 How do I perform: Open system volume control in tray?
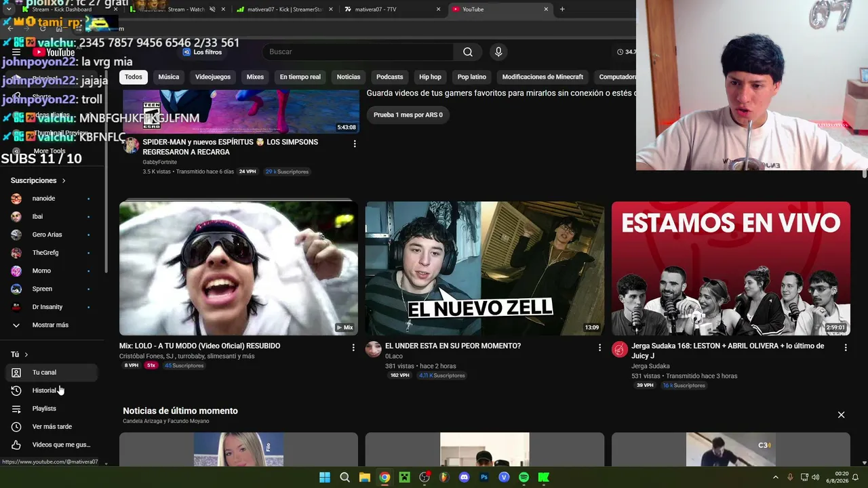coord(815,477)
